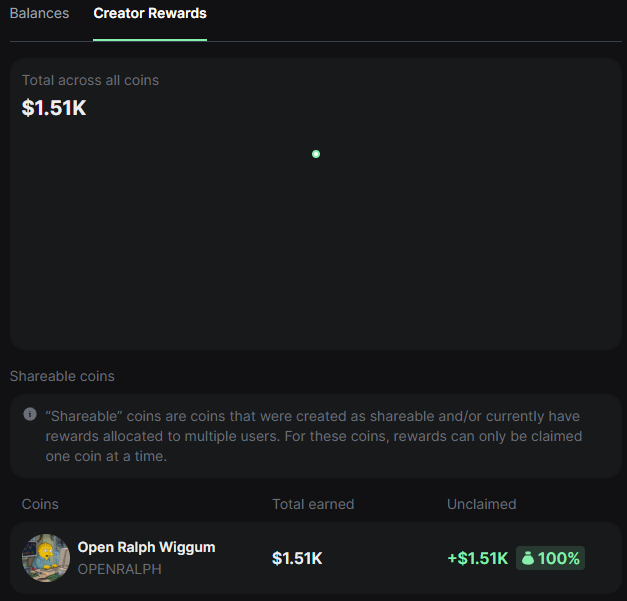Select the Open Ralph Wiggum coin name

point(146,547)
